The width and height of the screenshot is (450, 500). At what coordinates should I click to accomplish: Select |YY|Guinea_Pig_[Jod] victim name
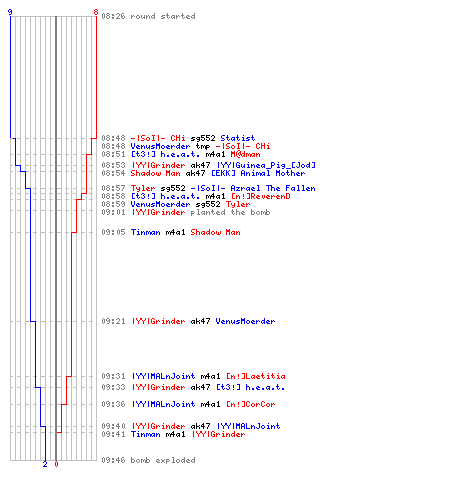coord(266,165)
